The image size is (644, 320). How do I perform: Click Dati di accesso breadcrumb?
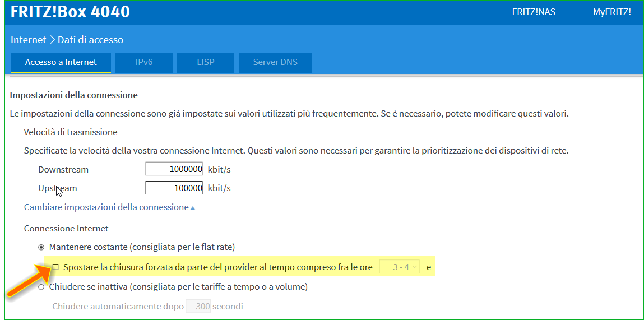[x=90, y=40]
